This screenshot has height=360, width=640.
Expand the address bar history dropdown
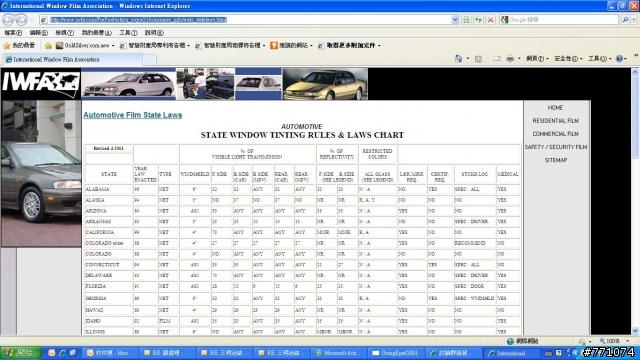(x=455, y=19)
